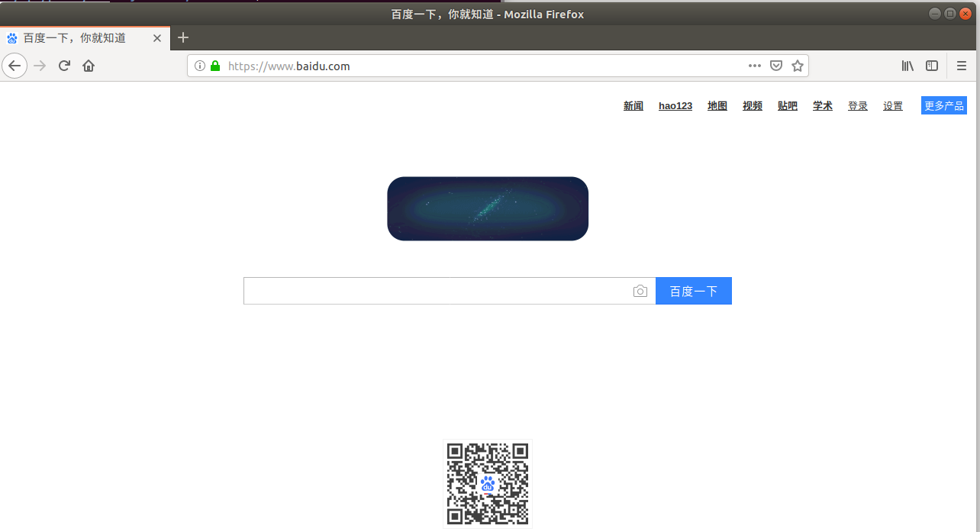Open page actions three-dot menu
This screenshot has width=980, height=532.
[x=755, y=66]
